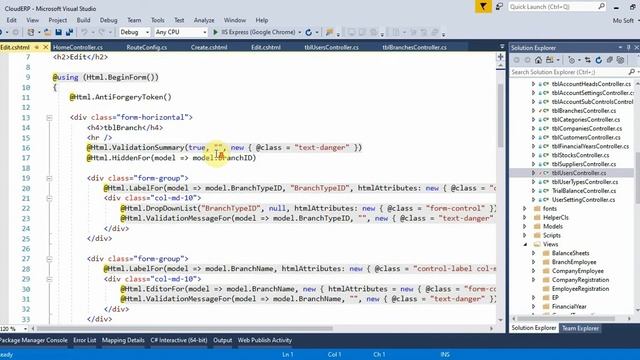The height and width of the screenshot is (360, 640).
Task: Open the Edit menu
Action: [11, 20]
